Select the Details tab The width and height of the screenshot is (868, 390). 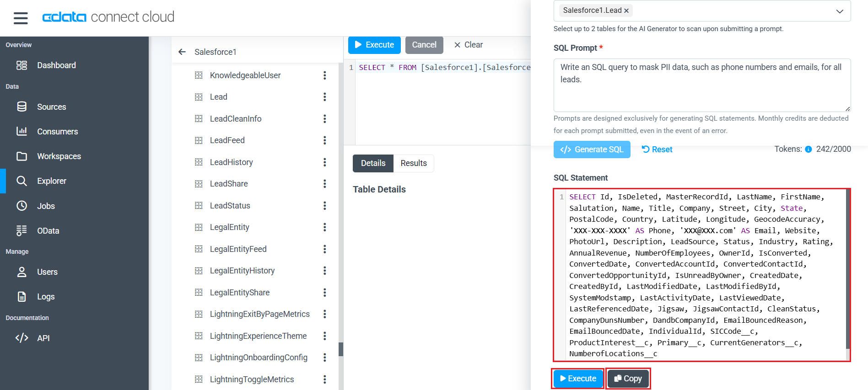(373, 163)
